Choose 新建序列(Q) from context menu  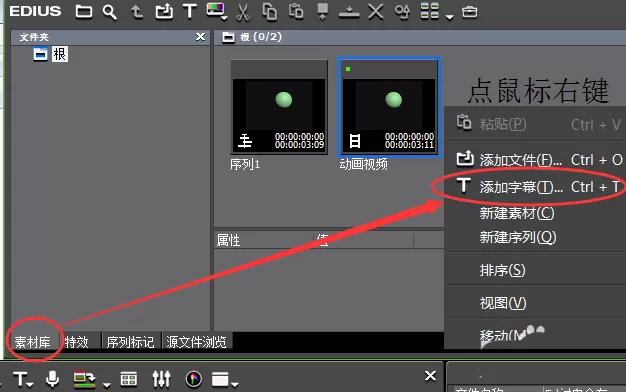[x=535, y=238]
